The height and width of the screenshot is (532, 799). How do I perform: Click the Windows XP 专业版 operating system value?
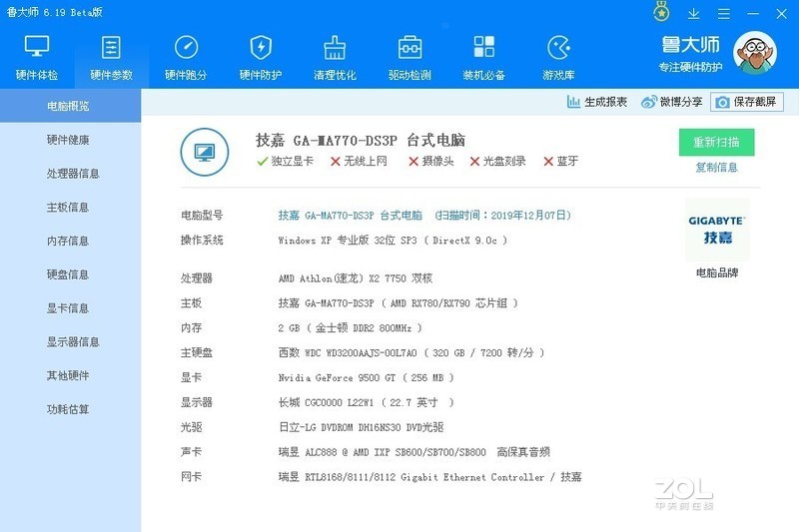pos(393,241)
